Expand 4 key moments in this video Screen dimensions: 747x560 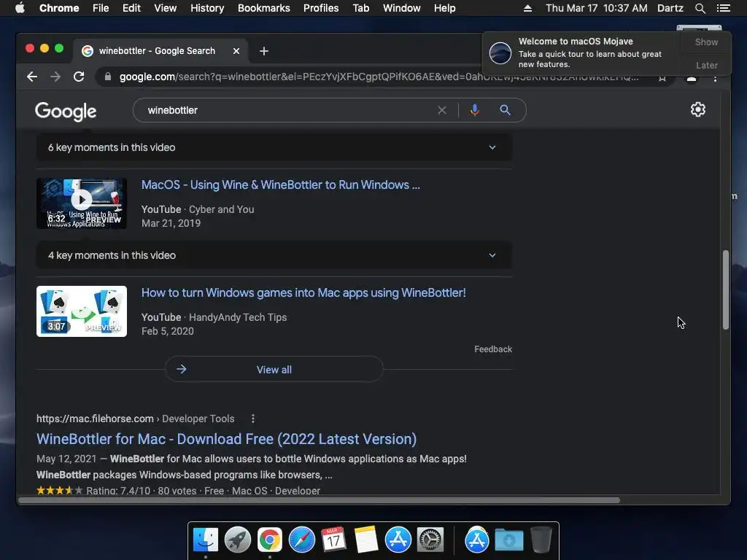click(x=274, y=255)
